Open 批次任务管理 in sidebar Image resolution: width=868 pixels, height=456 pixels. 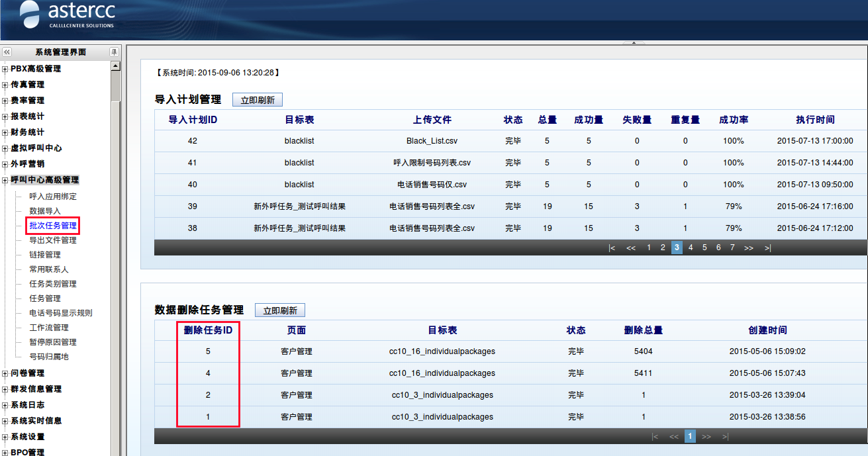click(53, 226)
